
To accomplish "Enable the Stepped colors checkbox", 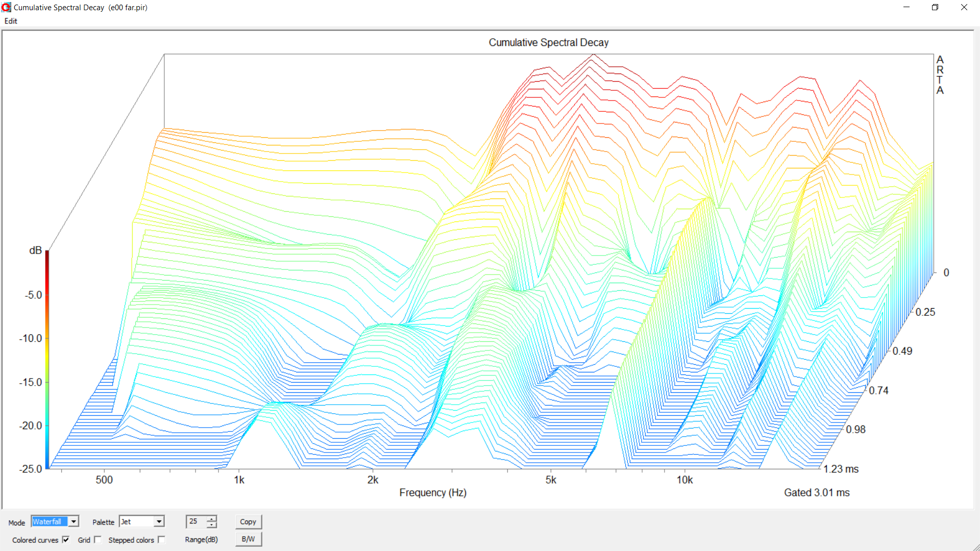I will click(x=162, y=540).
